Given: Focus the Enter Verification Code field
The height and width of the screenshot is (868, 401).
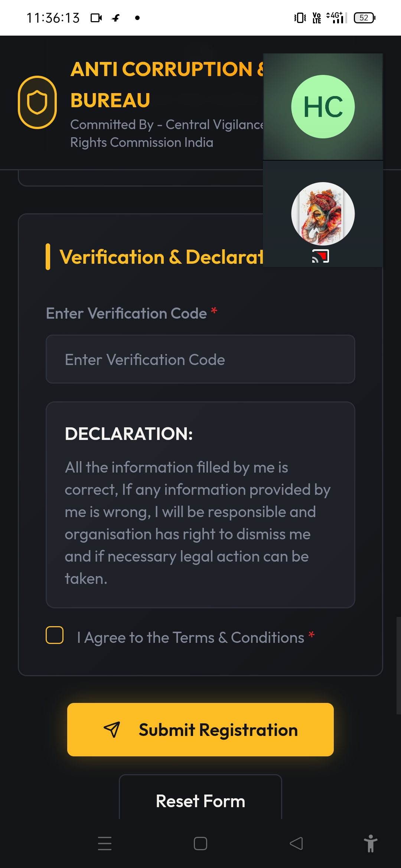Looking at the screenshot, I should tap(200, 359).
